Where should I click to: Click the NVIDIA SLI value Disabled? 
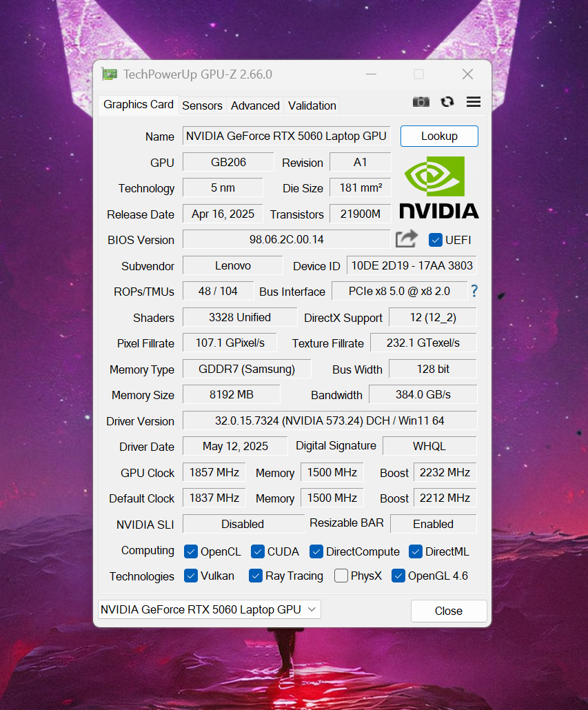pos(243,524)
